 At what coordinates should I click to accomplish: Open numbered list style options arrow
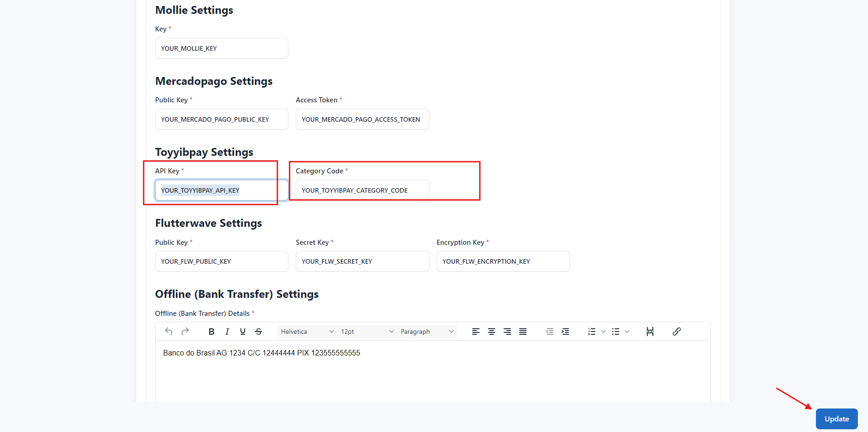tap(604, 331)
